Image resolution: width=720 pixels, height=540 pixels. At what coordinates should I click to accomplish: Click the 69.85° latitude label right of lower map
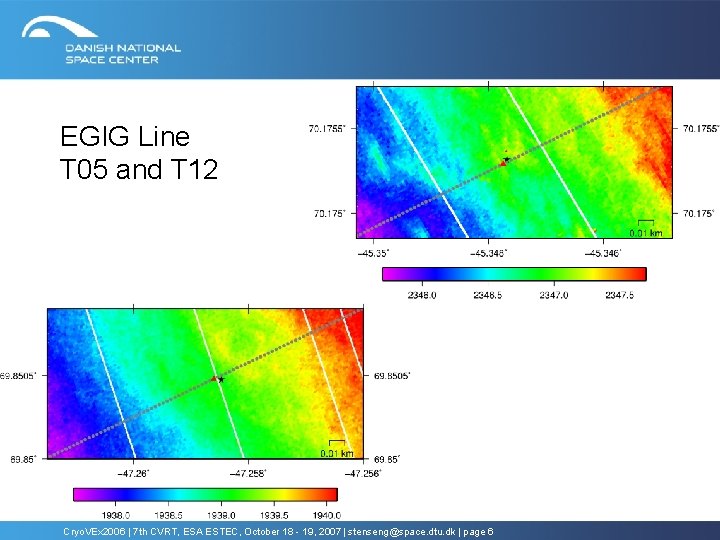point(387,459)
